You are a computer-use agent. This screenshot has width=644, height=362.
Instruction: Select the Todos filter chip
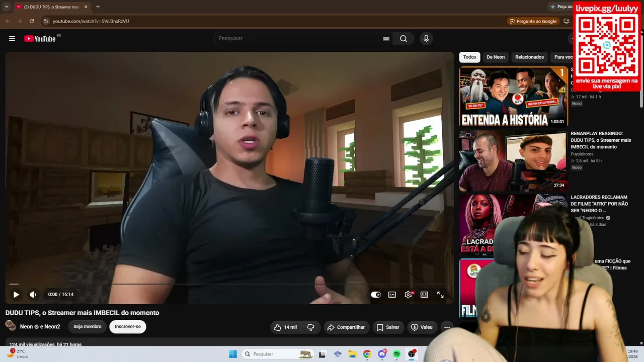coord(469,57)
